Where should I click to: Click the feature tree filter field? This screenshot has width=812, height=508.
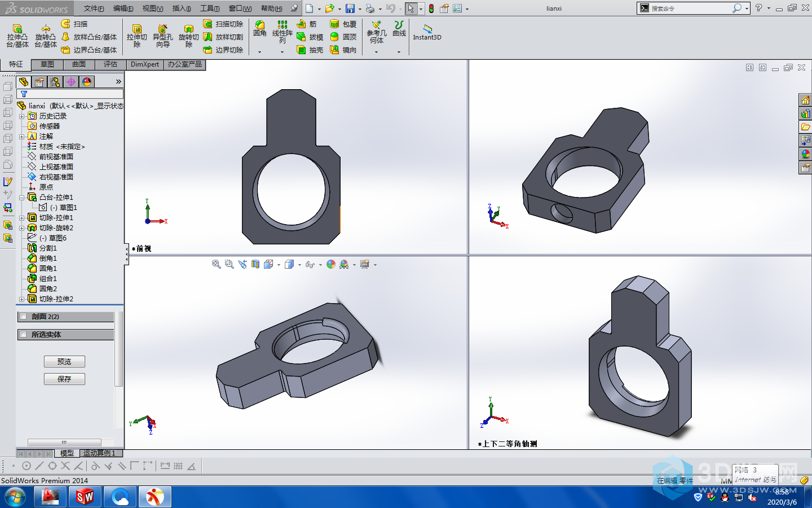click(x=70, y=94)
